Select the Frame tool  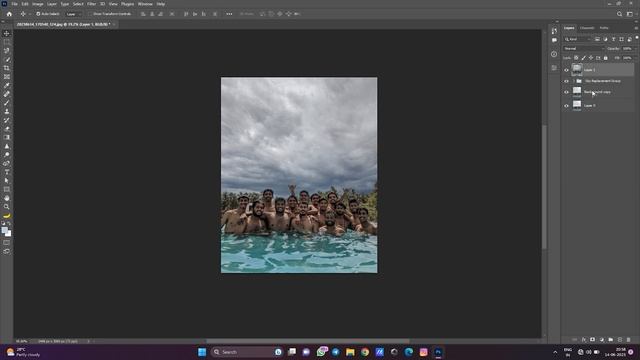7,77
